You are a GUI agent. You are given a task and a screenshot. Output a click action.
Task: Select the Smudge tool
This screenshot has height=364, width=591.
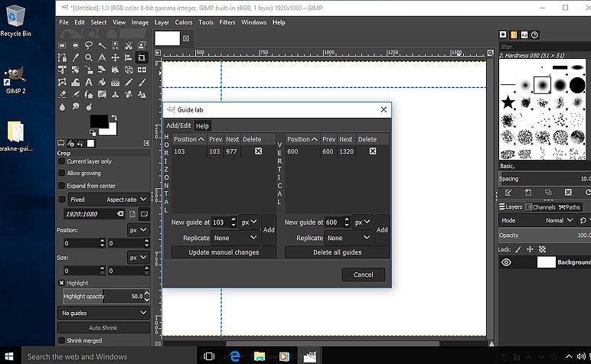[75, 107]
